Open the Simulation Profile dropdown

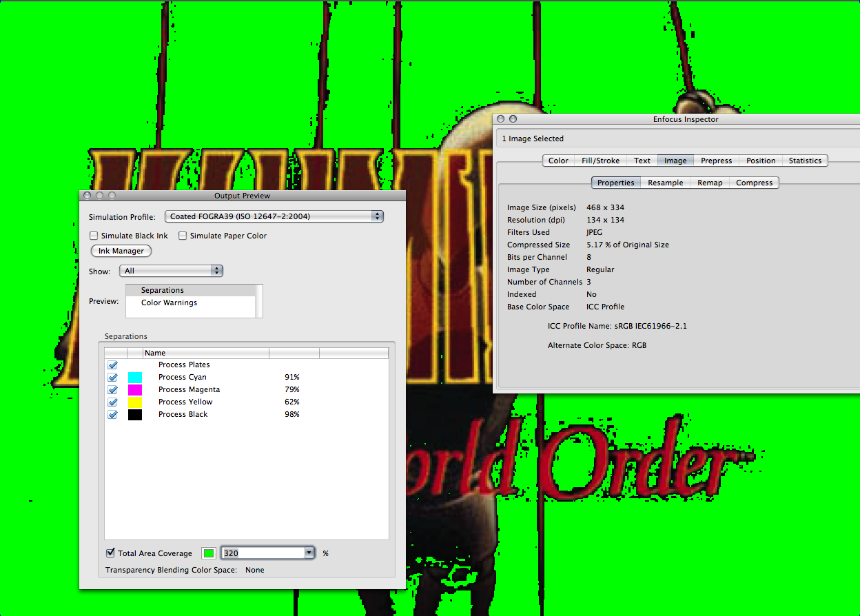tap(274, 216)
